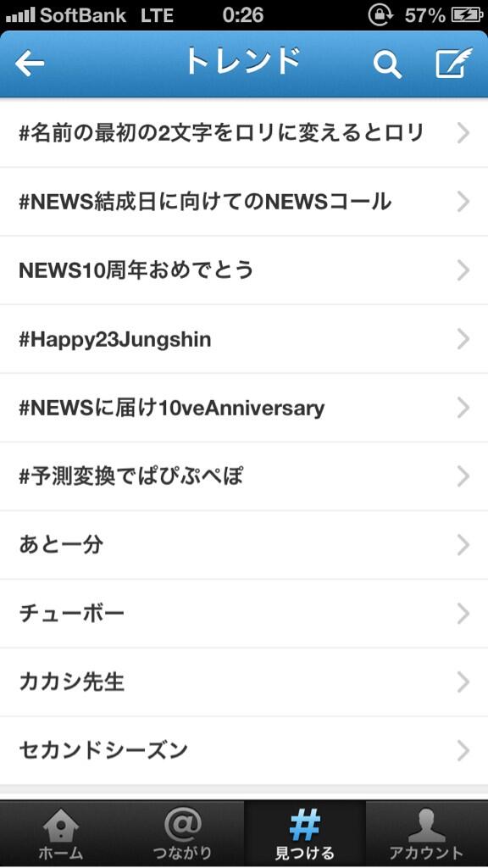The width and height of the screenshot is (488, 868).
Task: Open trend #NEWSに届け10veAnniversary
Action: click(x=244, y=408)
